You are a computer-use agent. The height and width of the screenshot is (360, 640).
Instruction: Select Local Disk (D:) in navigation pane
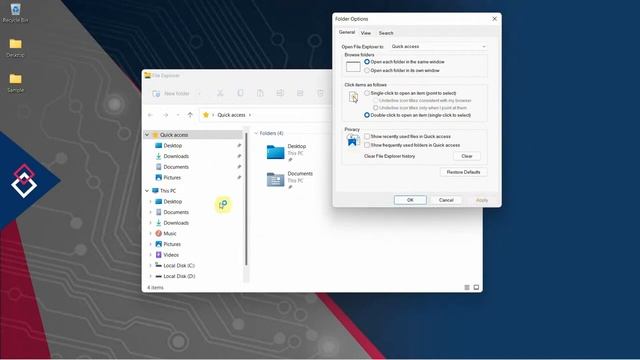coord(179,276)
